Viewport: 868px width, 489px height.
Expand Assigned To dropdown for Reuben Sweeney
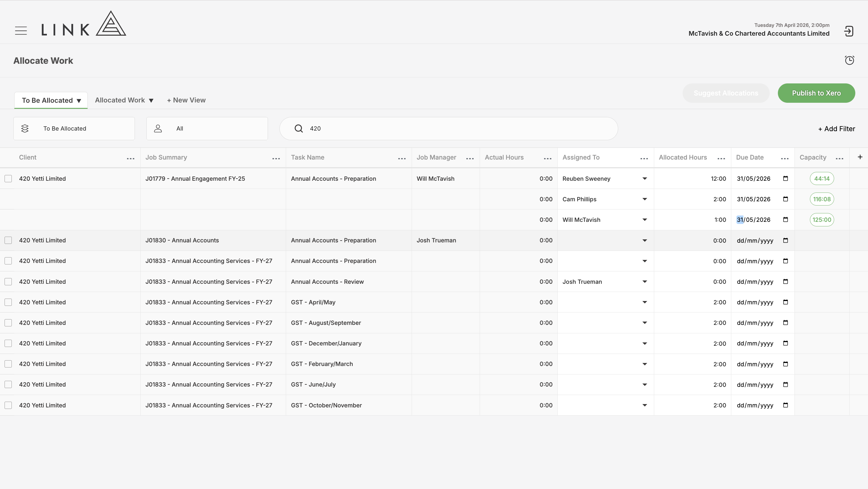644,179
